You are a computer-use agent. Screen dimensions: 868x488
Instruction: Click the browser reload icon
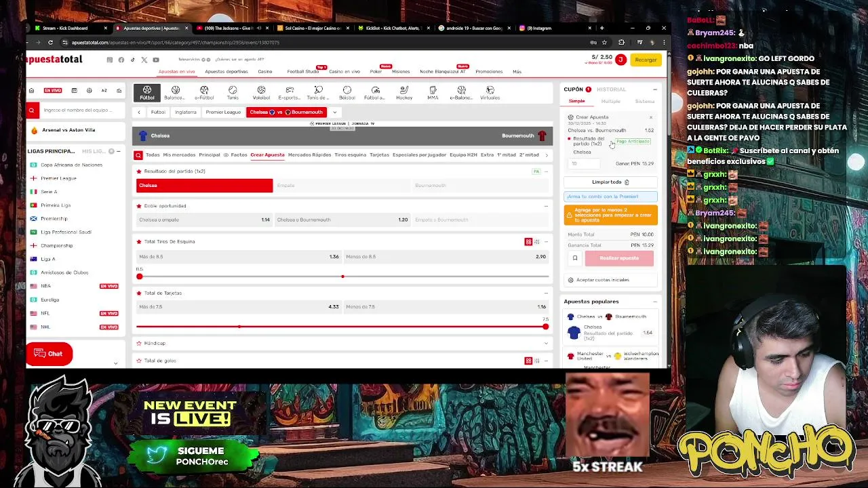(x=50, y=42)
